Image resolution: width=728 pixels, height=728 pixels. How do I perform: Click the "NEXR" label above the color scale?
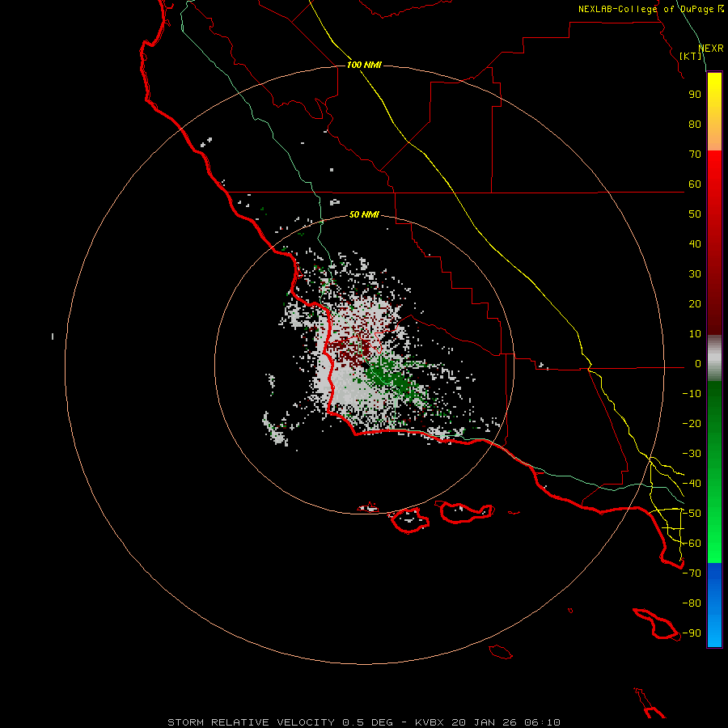[711, 49]
